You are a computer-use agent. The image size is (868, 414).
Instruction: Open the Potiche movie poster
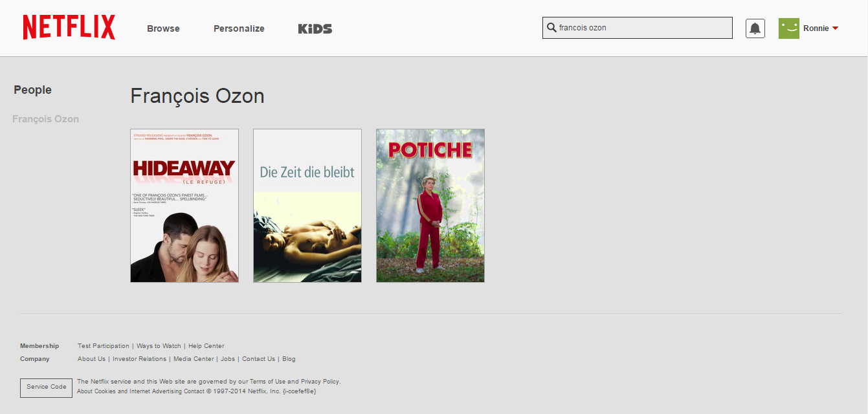click(x=430, y=206)
